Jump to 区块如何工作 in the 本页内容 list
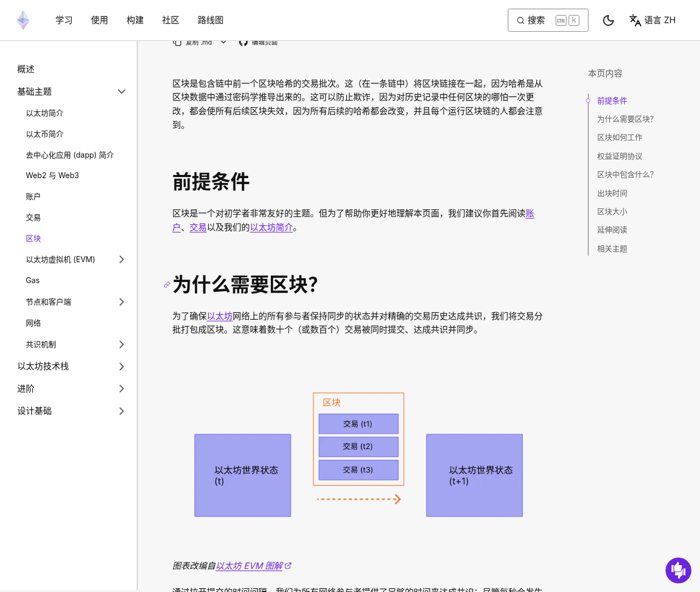Screen dimensions: 700x592 [620, 138]
